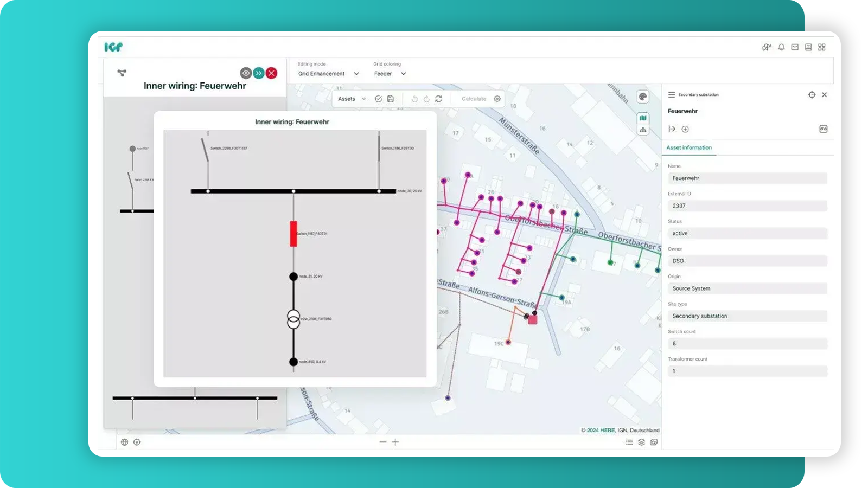Click the add plus circle in substation panel
Viewport: 868px width, 488px height.
pos(685,129)
